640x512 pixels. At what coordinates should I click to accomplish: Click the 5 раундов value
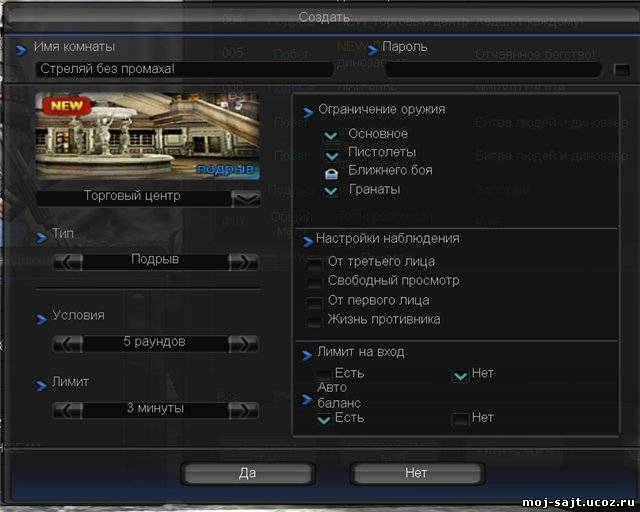point(155,341)
